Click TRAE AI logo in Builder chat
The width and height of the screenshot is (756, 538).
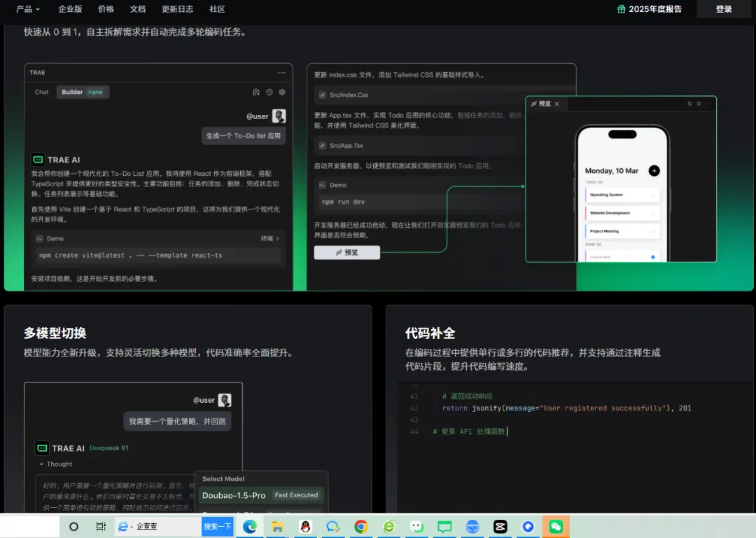[x=38, y=160]
